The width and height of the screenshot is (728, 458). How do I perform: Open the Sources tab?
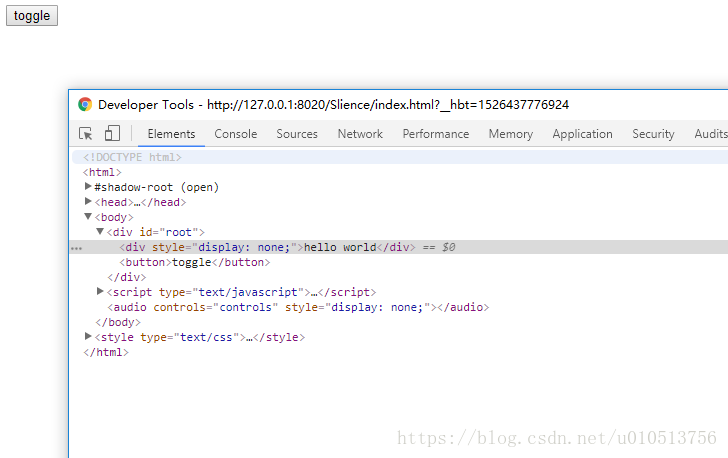[x=297, y=134]
